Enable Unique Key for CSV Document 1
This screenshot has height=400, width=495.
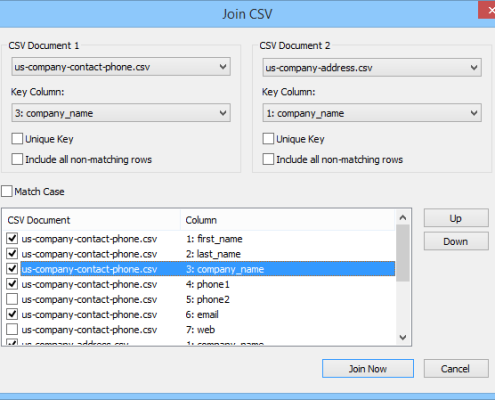[x=17, y=139]
